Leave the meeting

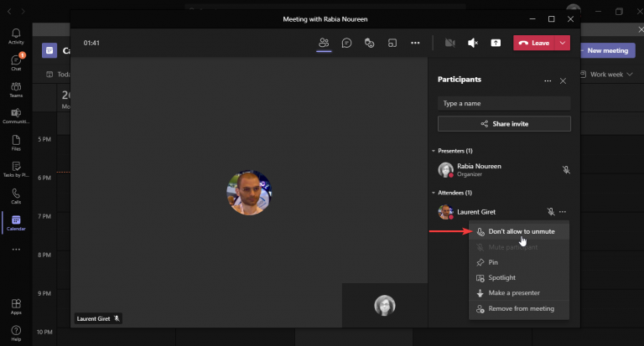pyautogui.click(x=534, y=43)
